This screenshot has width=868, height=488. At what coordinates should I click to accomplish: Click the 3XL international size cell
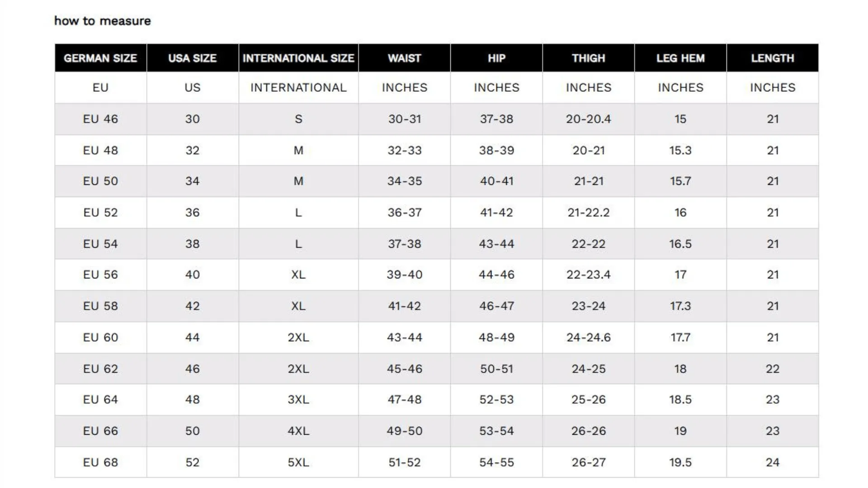(298, 399)
